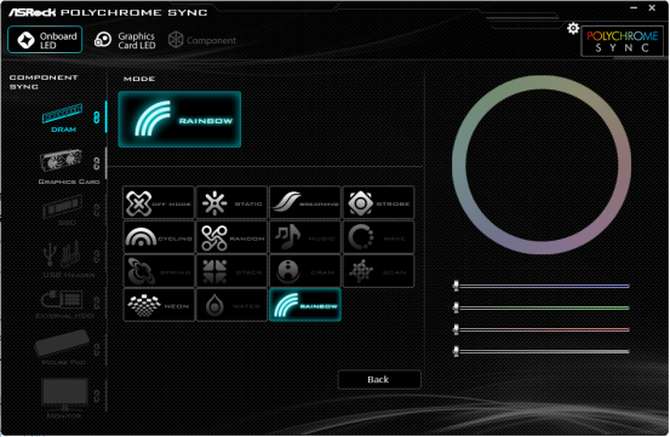
Task: Click the Back button
Action: (x=379, y=379)
